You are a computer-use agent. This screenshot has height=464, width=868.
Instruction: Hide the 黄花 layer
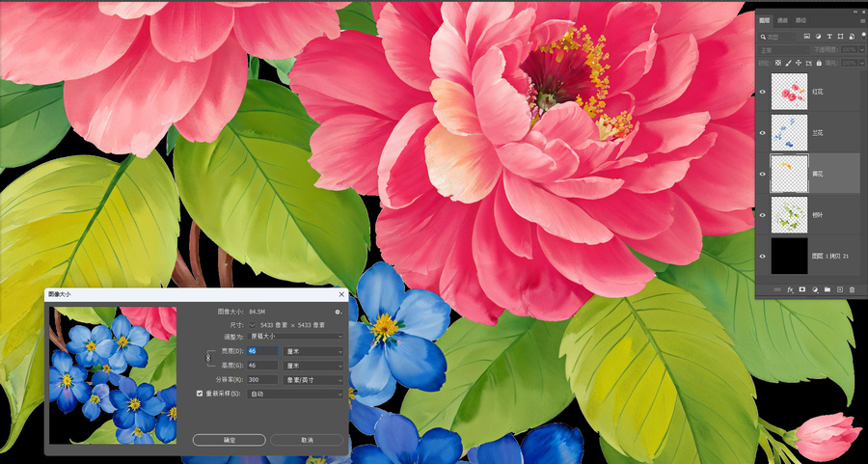pyautogui.click(x=763, y=174)
